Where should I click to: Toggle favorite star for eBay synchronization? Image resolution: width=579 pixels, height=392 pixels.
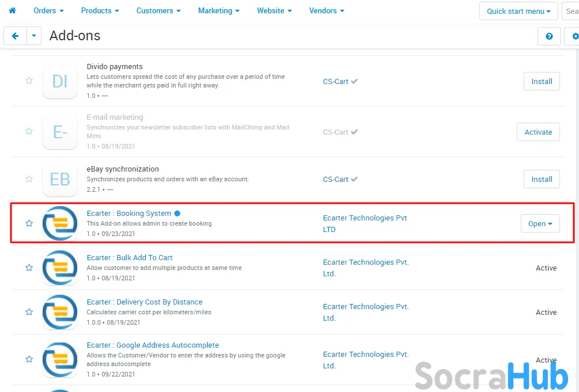click(29, 179)
